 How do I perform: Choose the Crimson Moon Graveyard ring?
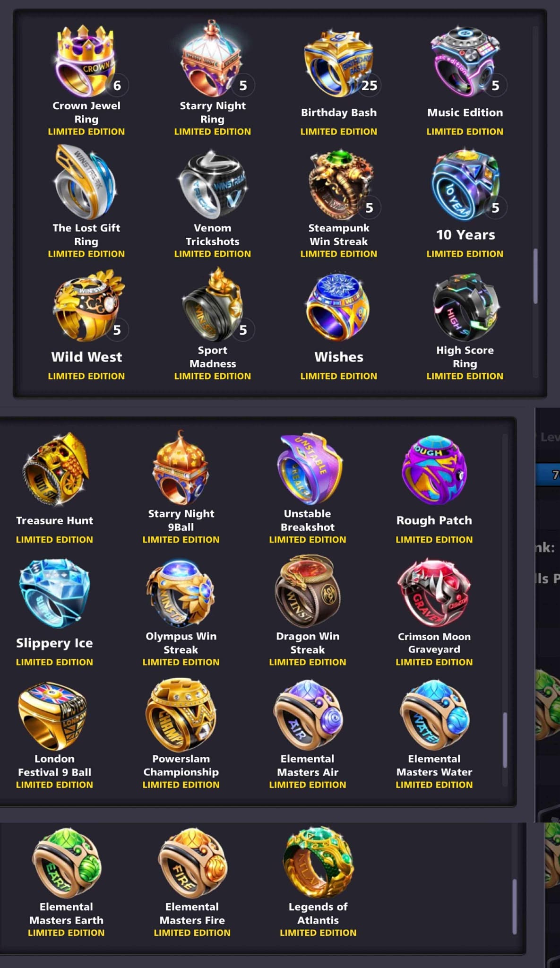click(x=434, y=593)
